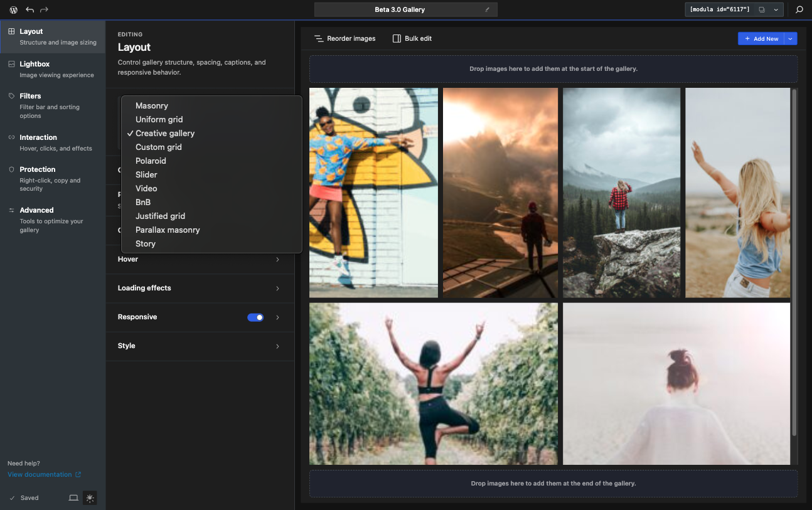Click the Saved status indicator

click(x=24, y=498)
